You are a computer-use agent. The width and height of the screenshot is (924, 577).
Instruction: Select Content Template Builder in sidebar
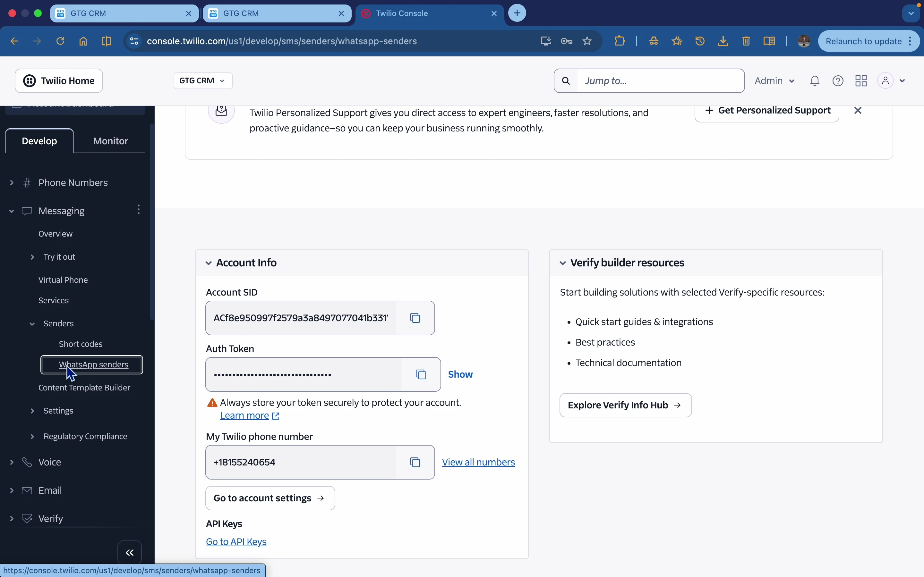tap(84, 388)
